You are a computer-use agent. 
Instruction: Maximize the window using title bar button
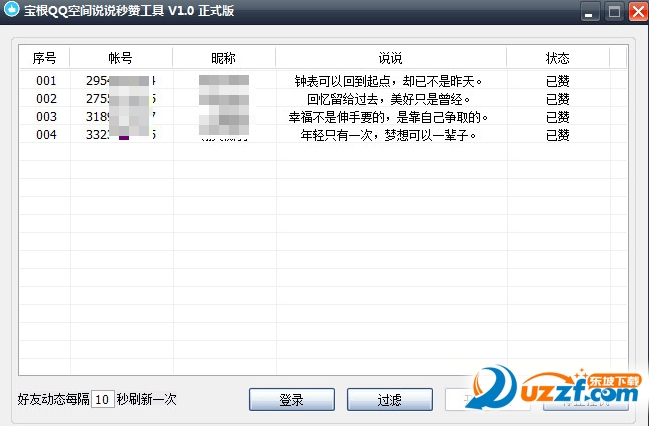(613, 12)
